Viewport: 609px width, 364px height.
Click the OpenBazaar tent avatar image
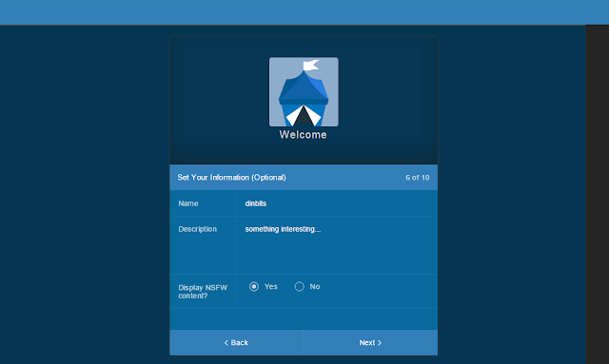tap(304, 92)
